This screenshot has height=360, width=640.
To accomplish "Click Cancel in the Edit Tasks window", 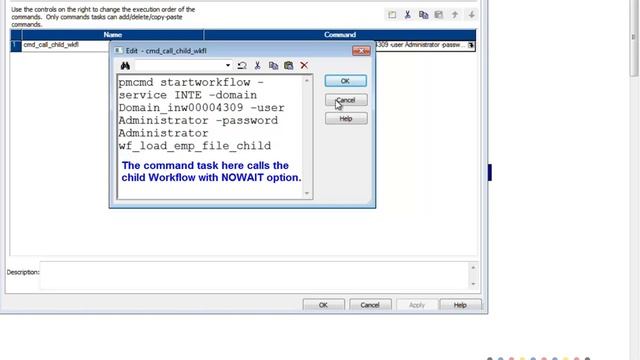I will [370, 305].
